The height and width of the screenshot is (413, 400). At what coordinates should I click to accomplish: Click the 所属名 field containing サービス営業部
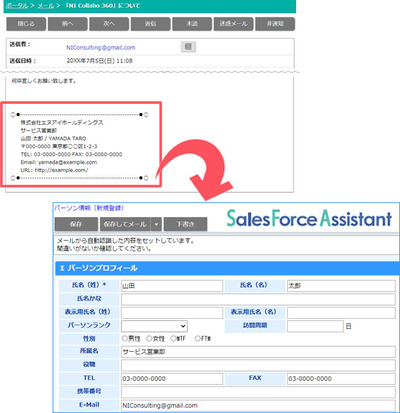[x=258, y=352]
